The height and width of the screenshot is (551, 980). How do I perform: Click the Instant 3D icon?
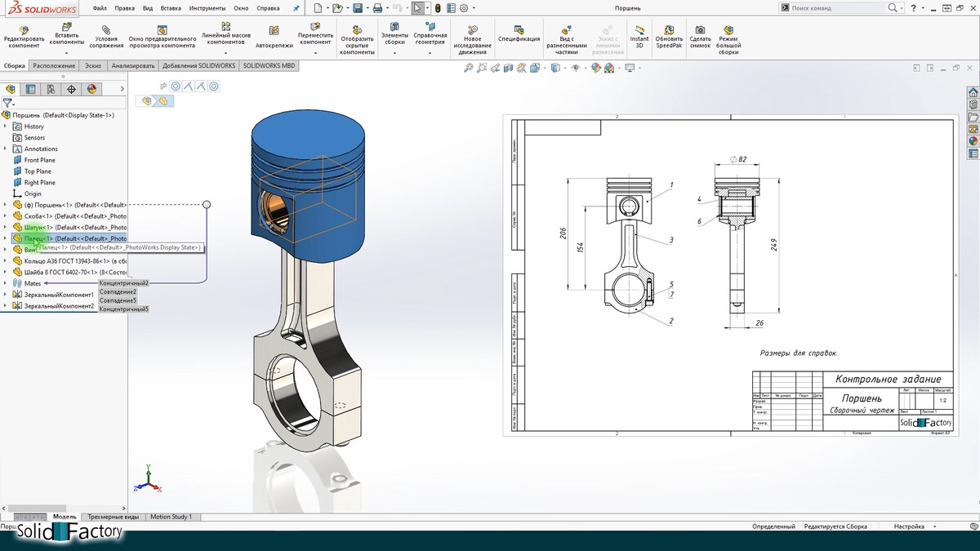coord(639,29)
